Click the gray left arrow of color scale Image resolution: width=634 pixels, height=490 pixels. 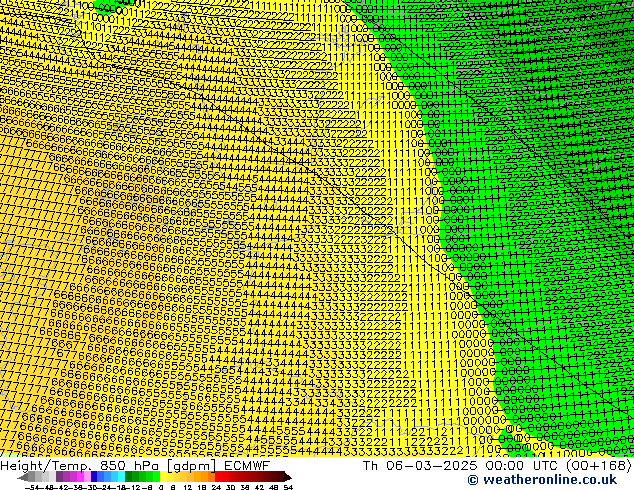click(x=22, y=477)
